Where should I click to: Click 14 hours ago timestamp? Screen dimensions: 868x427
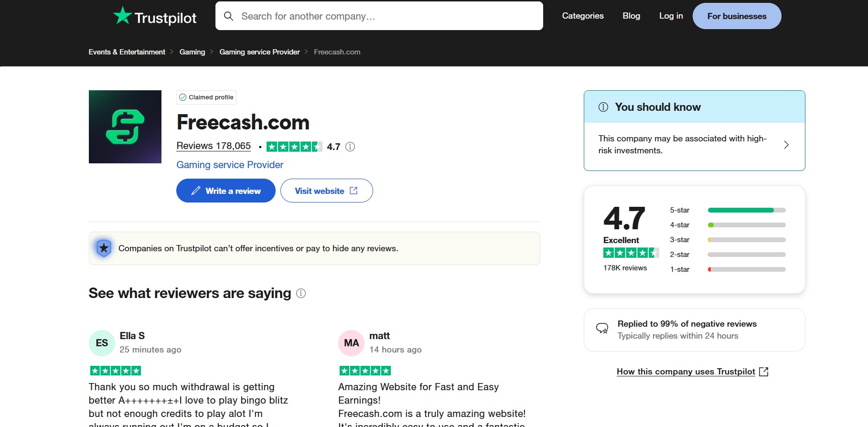(x=396, y=350)
